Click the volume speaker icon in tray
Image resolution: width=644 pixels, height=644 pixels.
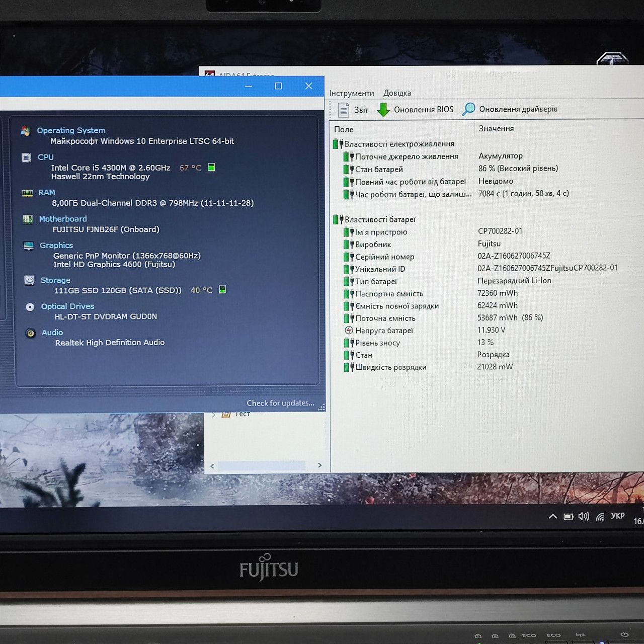point(584,516)
